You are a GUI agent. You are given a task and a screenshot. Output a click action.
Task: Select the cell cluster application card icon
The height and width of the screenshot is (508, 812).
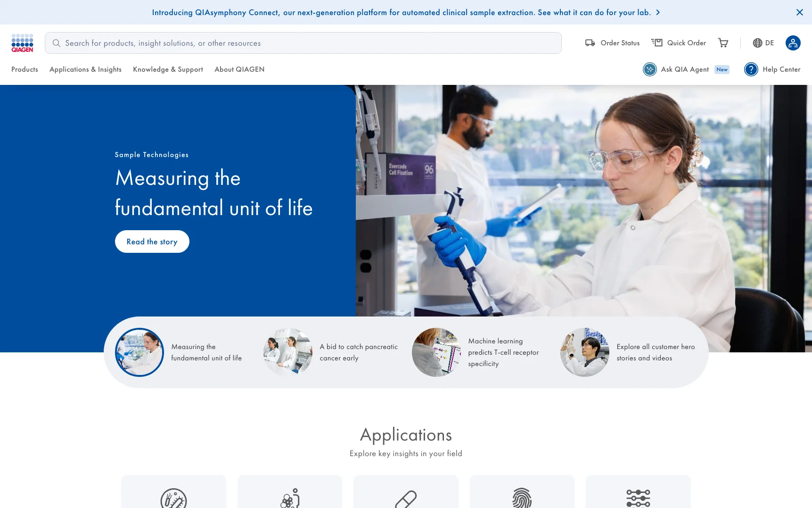click(290, 499)
